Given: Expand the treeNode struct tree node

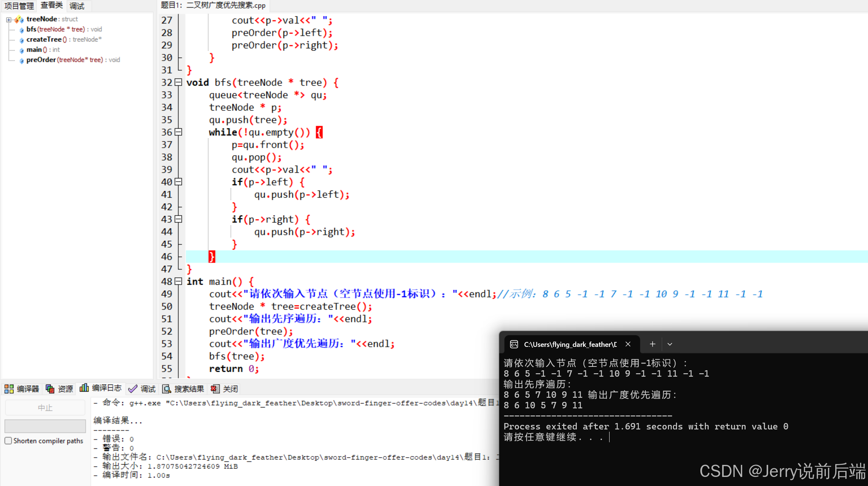Looking at the screenshot, I should pos(8,19).
